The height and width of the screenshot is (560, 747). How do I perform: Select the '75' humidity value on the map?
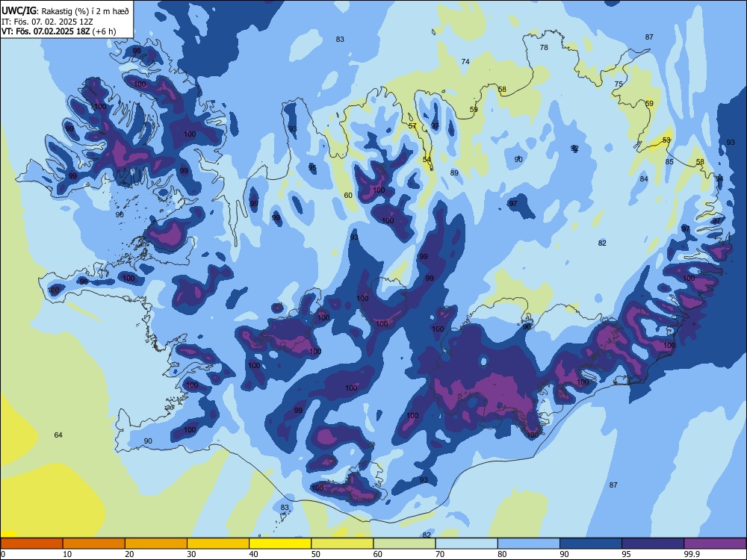click(x=619, y=84)
